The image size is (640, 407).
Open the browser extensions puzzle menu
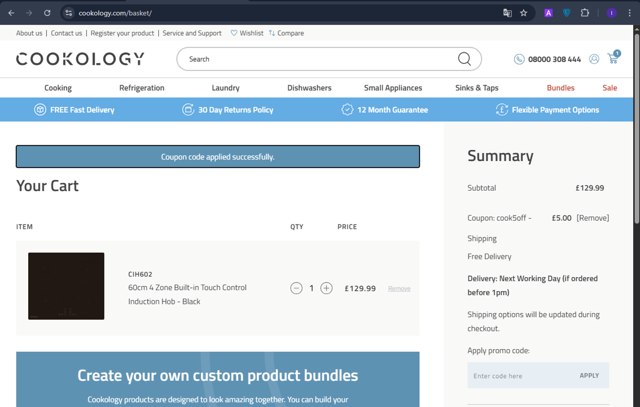point(584,13)
